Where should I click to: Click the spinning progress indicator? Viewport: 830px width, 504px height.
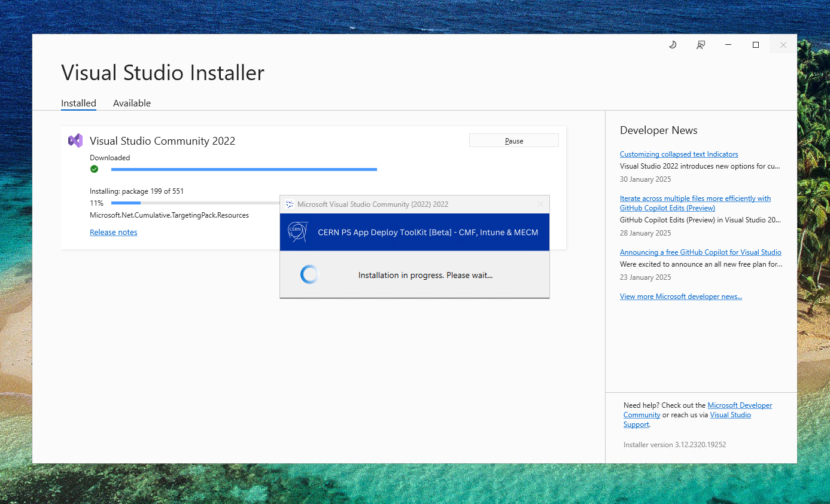(309, 275)
